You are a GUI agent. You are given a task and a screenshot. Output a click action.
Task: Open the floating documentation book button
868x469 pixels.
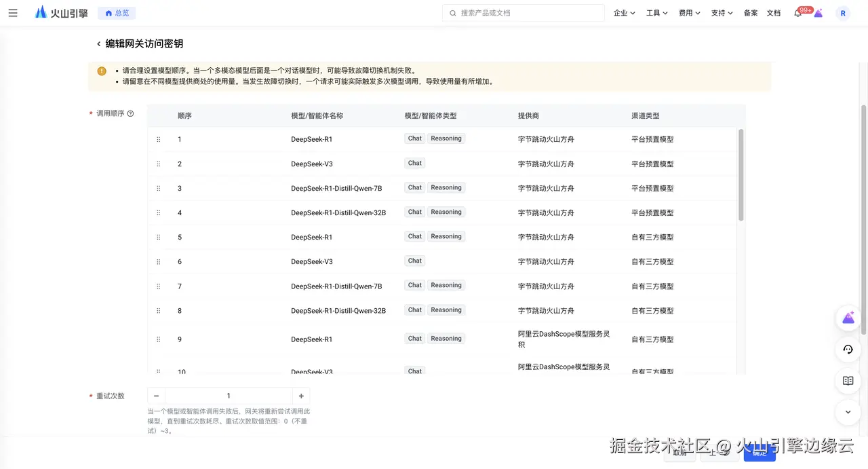[x=848, y=381]
